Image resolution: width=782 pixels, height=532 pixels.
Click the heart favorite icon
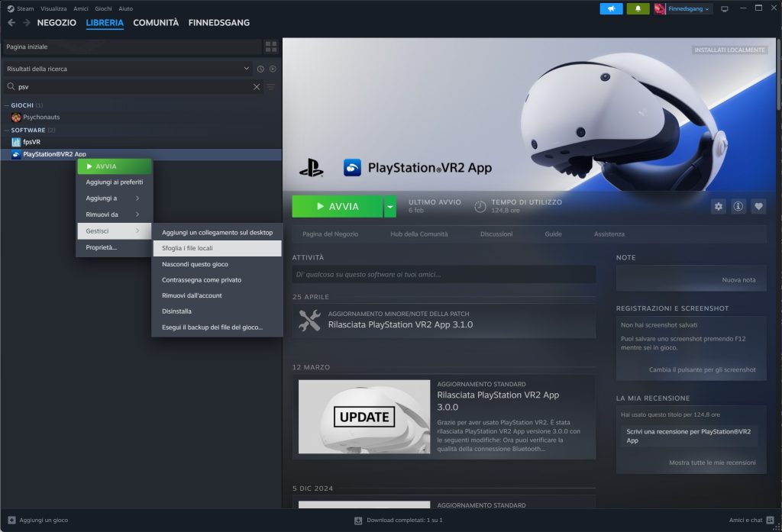758,206
